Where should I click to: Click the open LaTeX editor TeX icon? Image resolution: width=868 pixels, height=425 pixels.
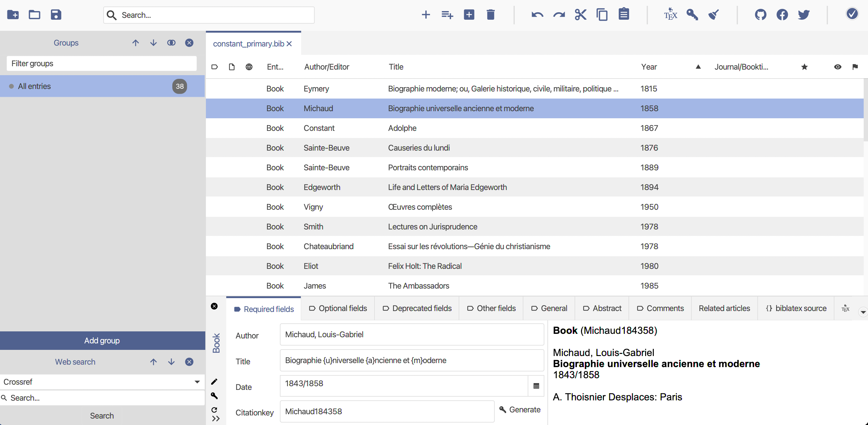tap(670, 15)
